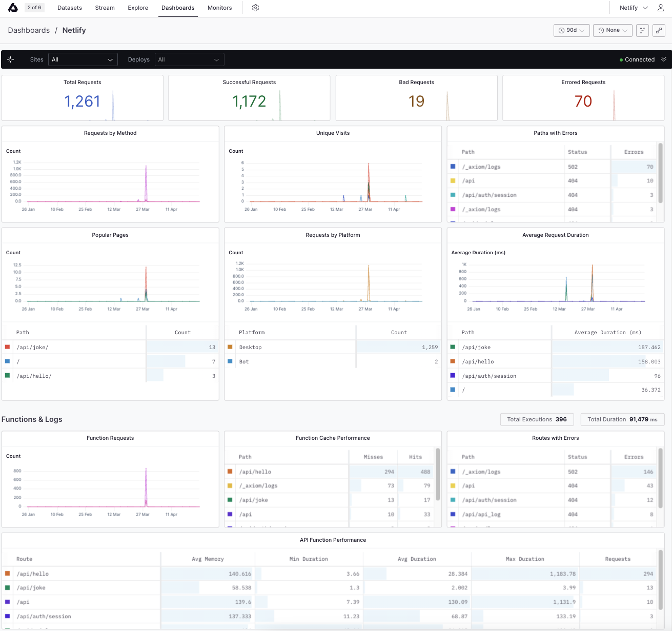Viewport: 672px width, 631px height.
Task: Click the green Connected status indicator
Action: pyautogui.click(x=637, y=59)
